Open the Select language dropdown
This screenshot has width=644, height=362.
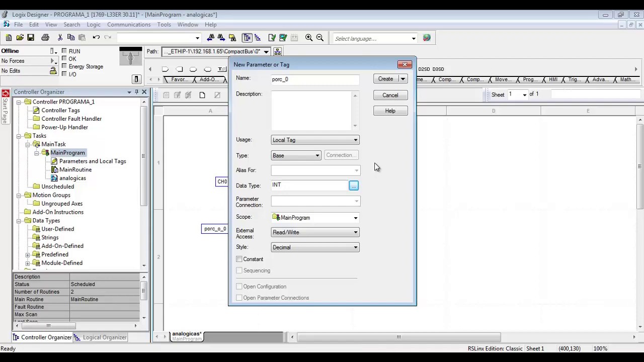(414, 38)
